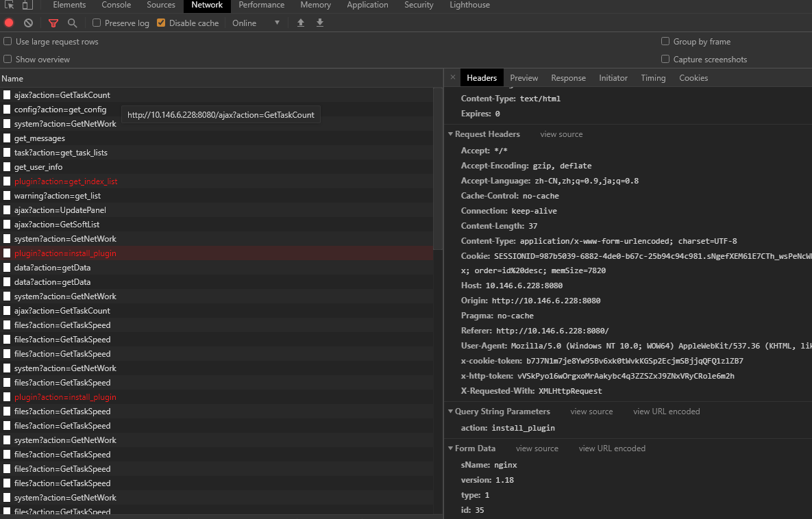Viewport: 812px width, 519px height.
Task: Click view source for Form Data
Action: coord(537,448)
